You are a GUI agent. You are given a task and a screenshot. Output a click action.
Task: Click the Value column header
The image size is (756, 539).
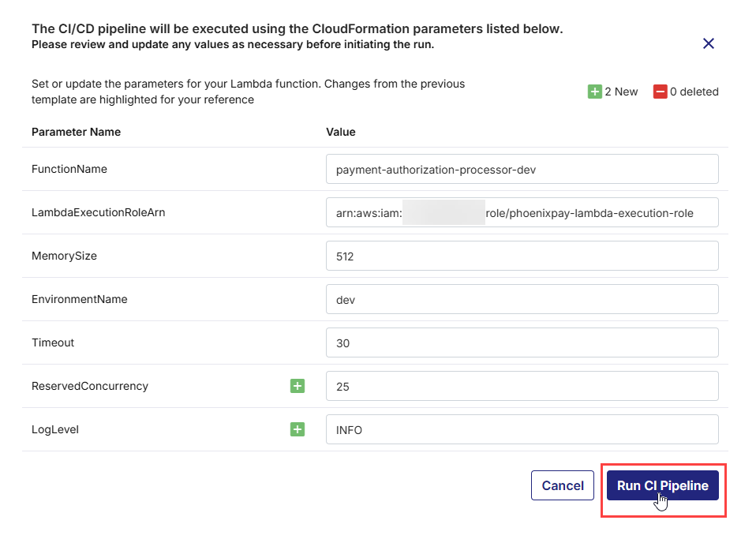click(x=341, y=132)
